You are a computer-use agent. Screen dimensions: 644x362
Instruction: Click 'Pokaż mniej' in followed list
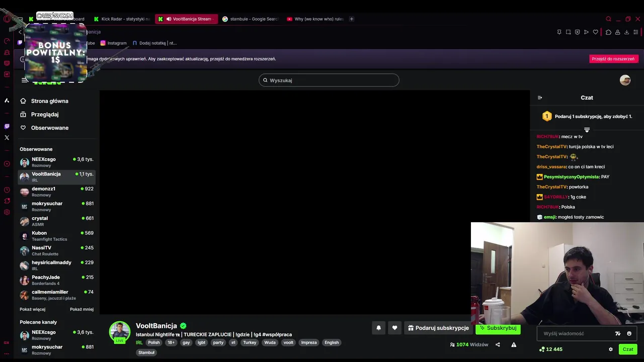pos(82,309)
